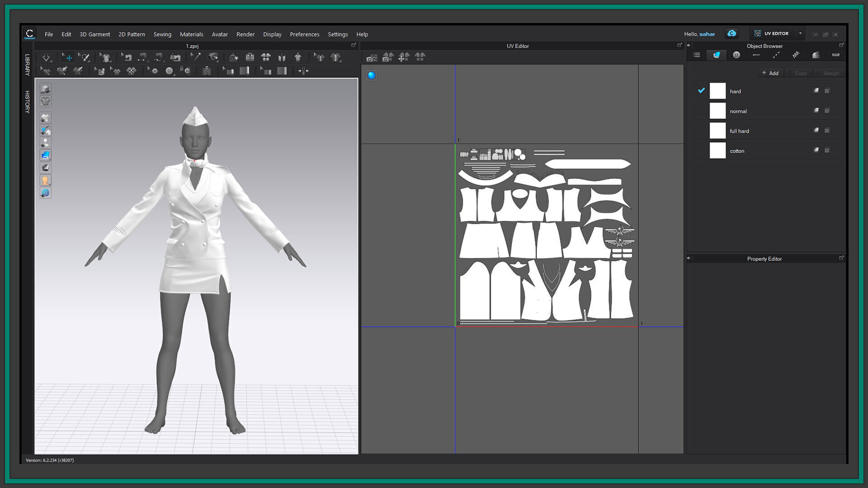
Task: Undock the UV Editor panel
Action: (679, 45)
